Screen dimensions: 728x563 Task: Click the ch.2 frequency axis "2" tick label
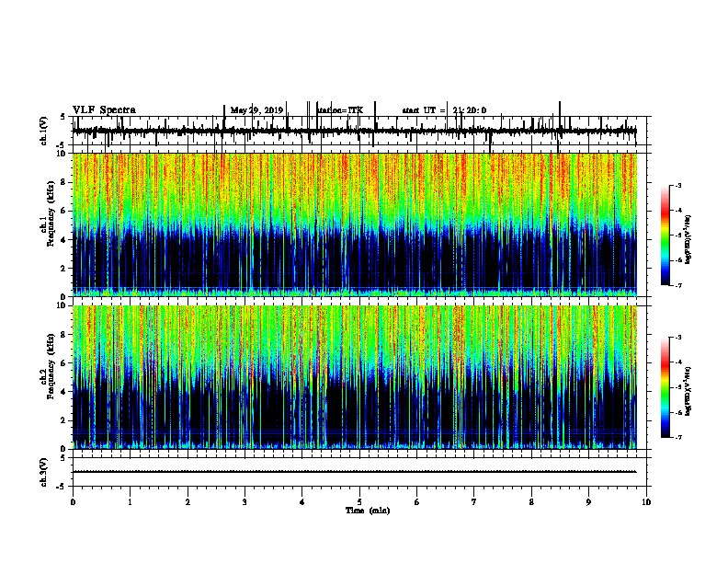click(x=63, y=420)
